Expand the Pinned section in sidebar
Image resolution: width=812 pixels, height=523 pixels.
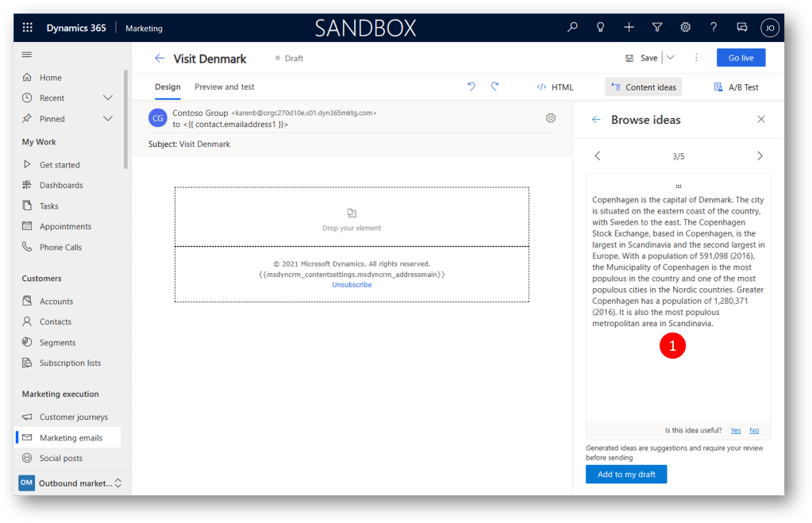(108, 118)
